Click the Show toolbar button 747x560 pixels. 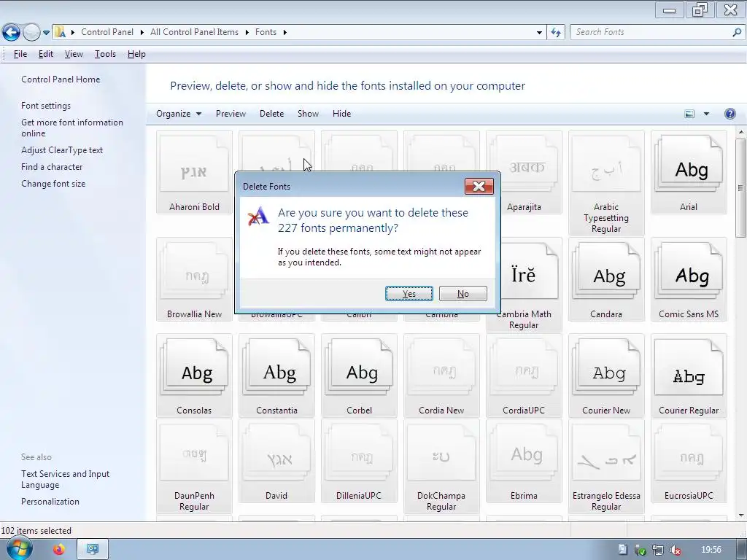pyautogui.click(x=308, y=113)
